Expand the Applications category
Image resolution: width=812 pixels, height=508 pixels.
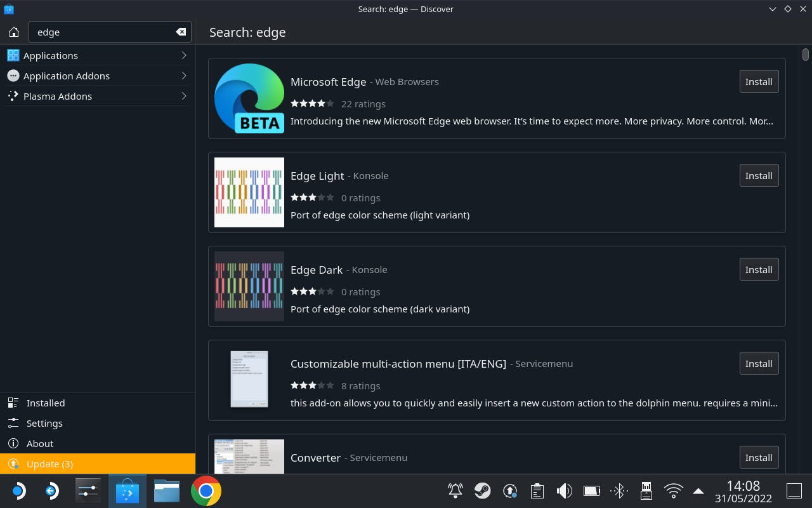(98, 55)
